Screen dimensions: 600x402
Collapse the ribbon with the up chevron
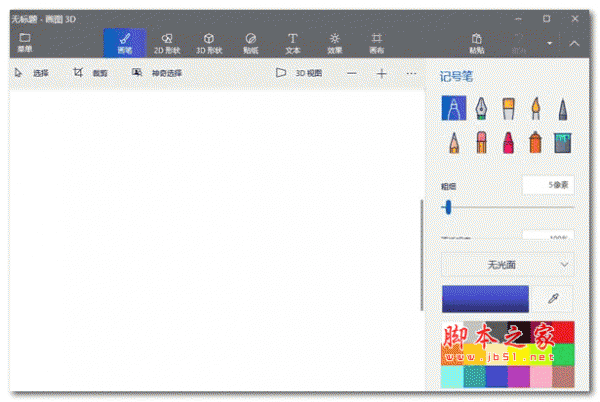click(574, 43)
